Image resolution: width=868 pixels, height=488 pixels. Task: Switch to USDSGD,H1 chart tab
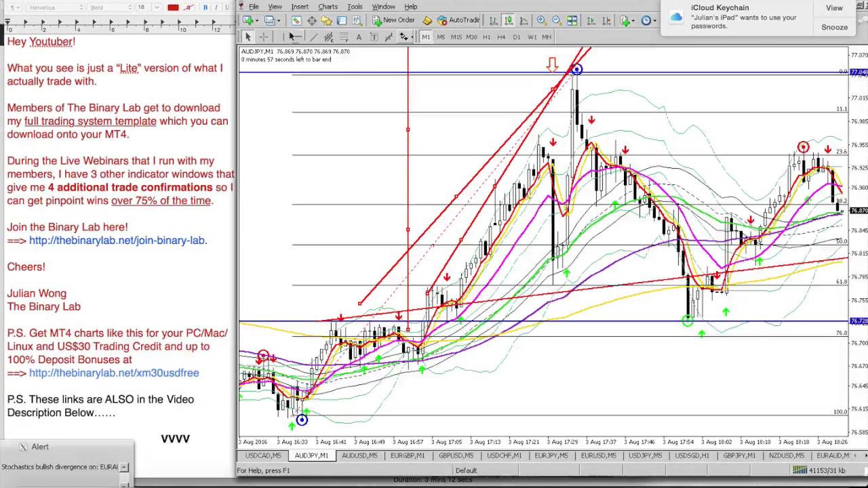coord(692,455)
